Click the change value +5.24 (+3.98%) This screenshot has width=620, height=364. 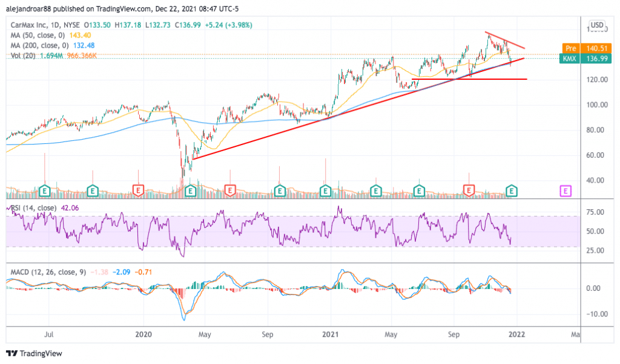[228, 25]
